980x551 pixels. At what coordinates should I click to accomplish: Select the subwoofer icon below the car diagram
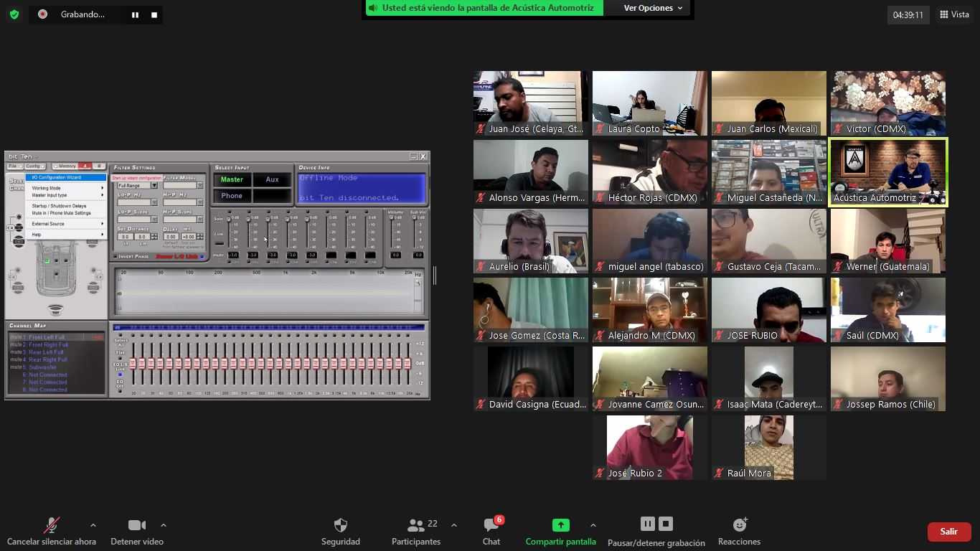pos(55,310)
